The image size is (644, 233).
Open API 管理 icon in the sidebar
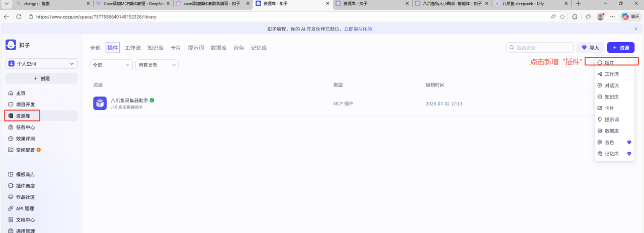[x=11, y=208]
